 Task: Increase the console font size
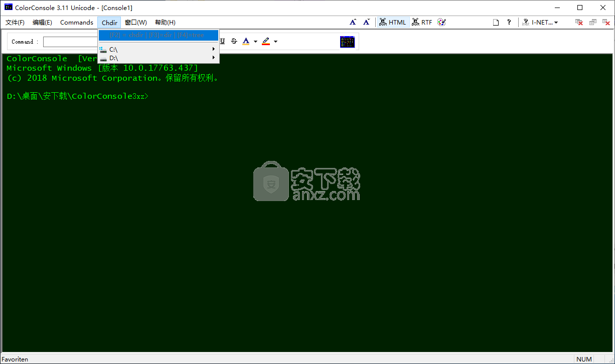(353, 22)
